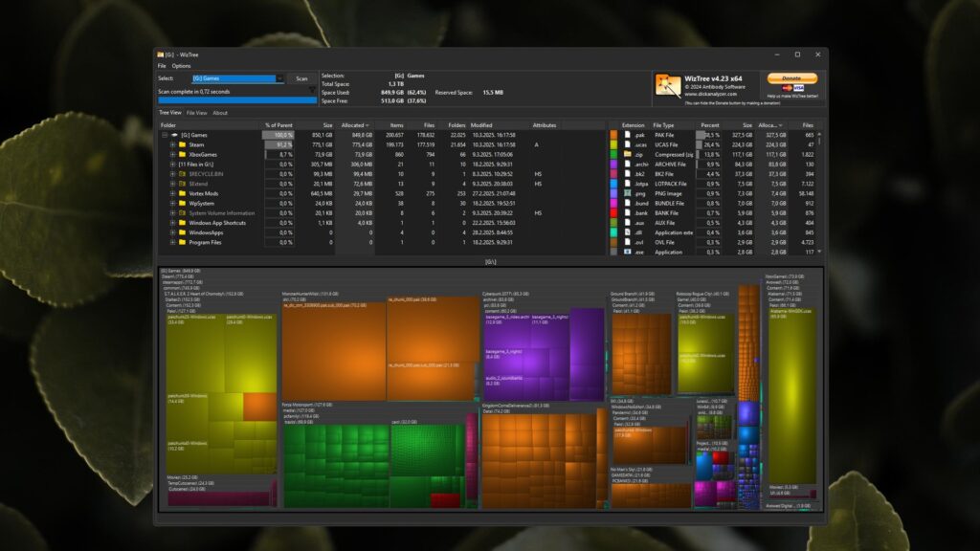Image resolution: width=980 pixels, height=551 pixels.
Task: Click the purple .archive color swatch
Action: tap(613, 165)
